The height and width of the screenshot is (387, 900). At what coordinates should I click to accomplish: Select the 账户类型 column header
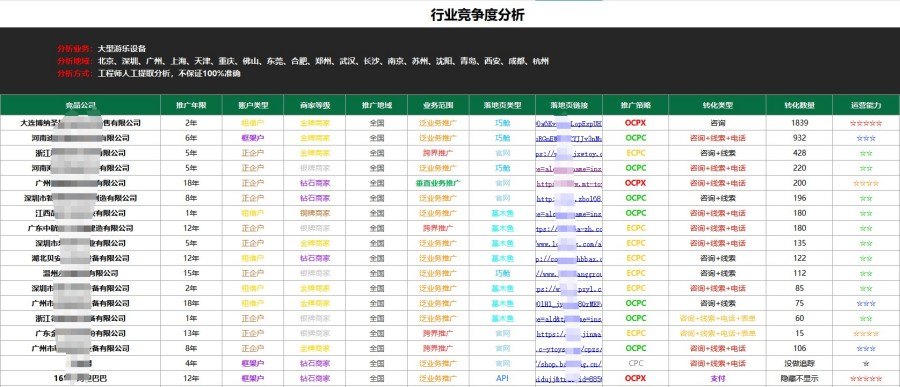(x=253, y=106)
